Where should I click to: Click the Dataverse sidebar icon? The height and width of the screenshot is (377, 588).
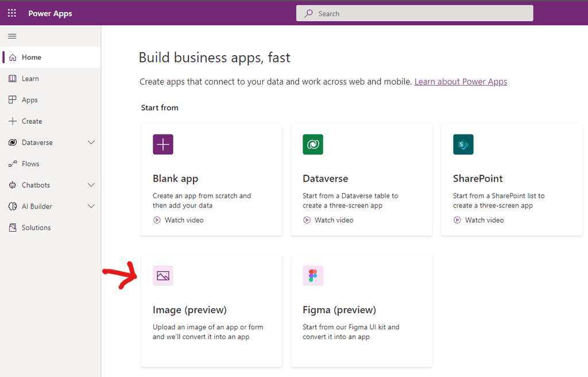coord(13,143)
